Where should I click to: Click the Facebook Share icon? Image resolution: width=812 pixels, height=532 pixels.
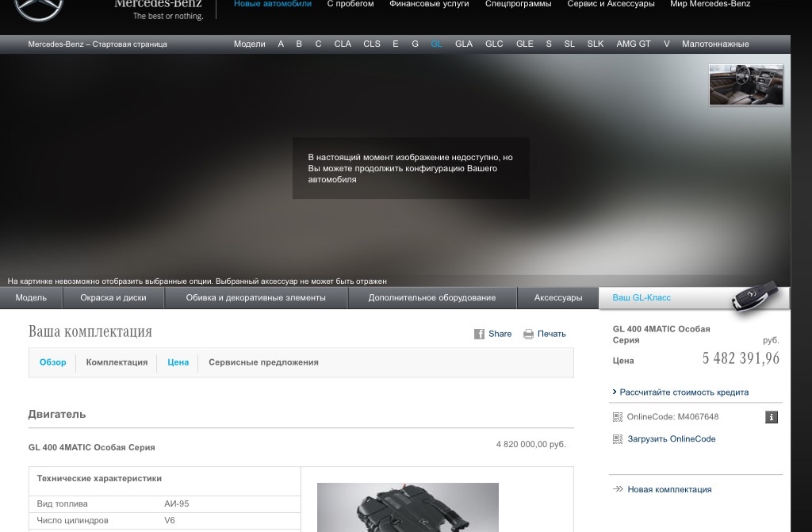[x=479, y=334]
